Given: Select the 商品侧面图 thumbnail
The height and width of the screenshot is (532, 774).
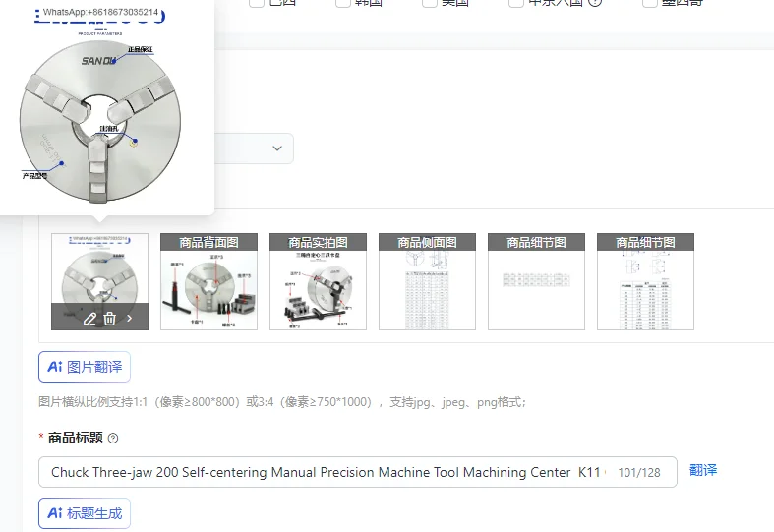Looking at the screenshot, I should click(427, 282).
